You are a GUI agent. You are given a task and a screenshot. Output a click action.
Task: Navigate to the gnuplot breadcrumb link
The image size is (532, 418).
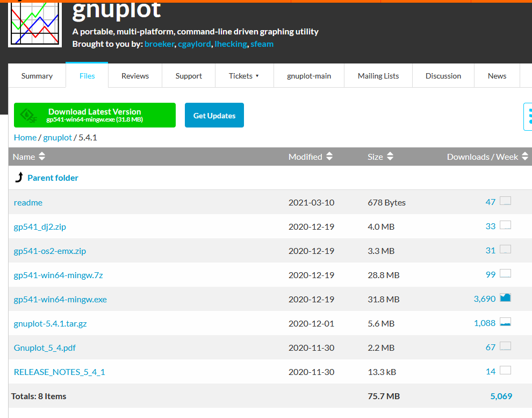point(57,137)
